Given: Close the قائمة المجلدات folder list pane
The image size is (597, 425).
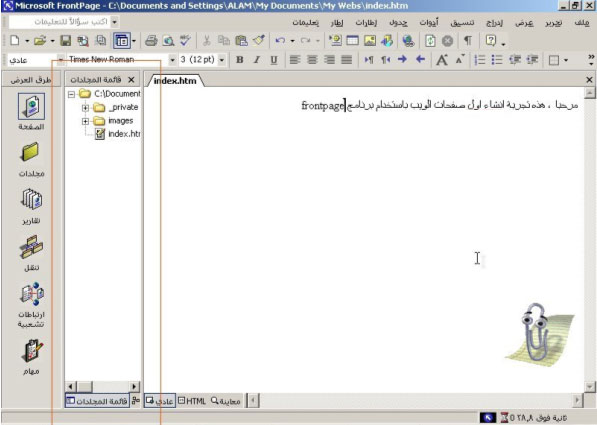Looking at the screenshot, I should (131, 80).
